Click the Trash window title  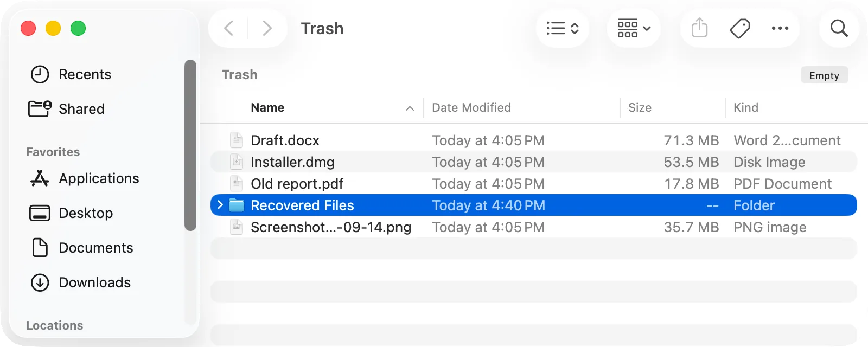click(322, 28)
